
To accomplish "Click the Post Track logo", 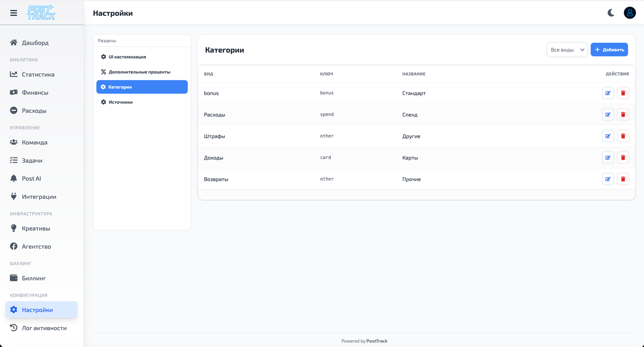I will point(41,13).
